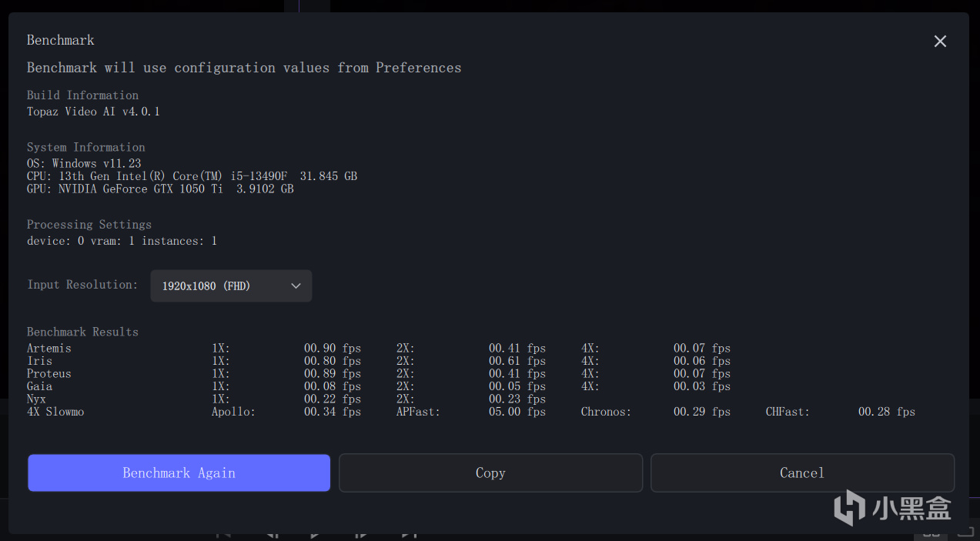Click the OS: Windows v11.23 line
This screenshot has width=980, height=541.
pyautogui.click(x=84, y=163)
